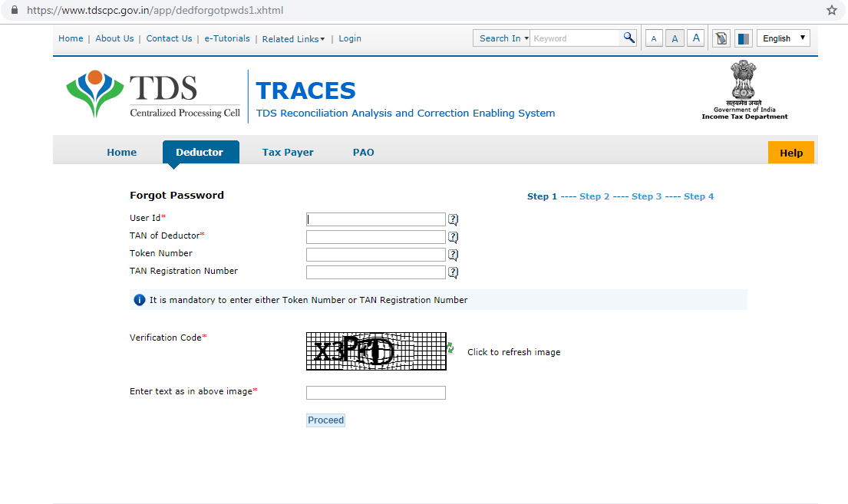The image size is (848, 504).
Task: Focus the TAN of Deductor field
Action: point(376,237)
